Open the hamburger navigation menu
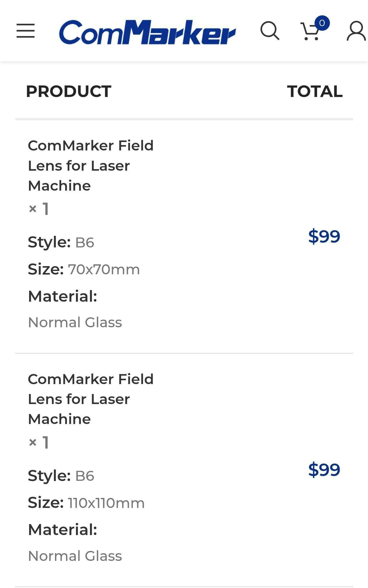 coord(26,31)
